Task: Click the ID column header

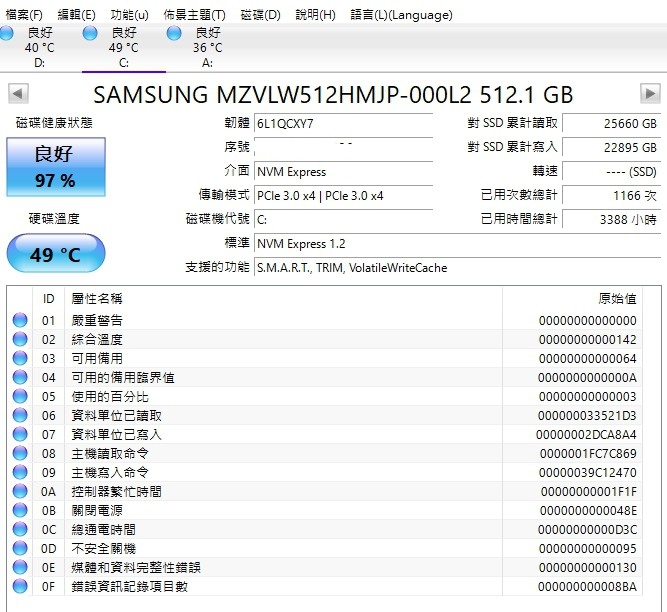Action: click(x=48, y=299)
